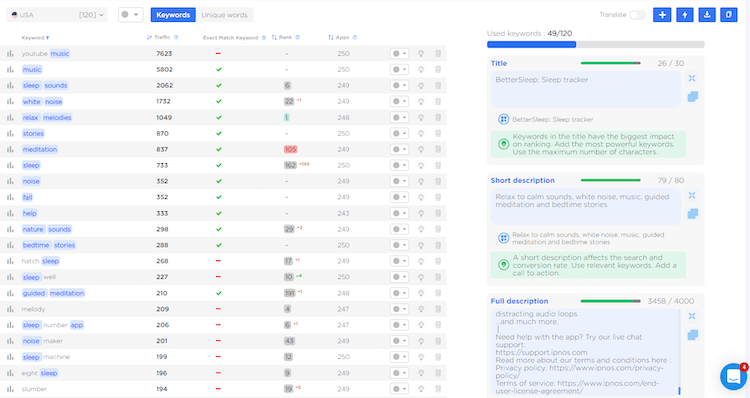750x398 pixels.
Task: Copy the Title field content
Action: (692, 97)
